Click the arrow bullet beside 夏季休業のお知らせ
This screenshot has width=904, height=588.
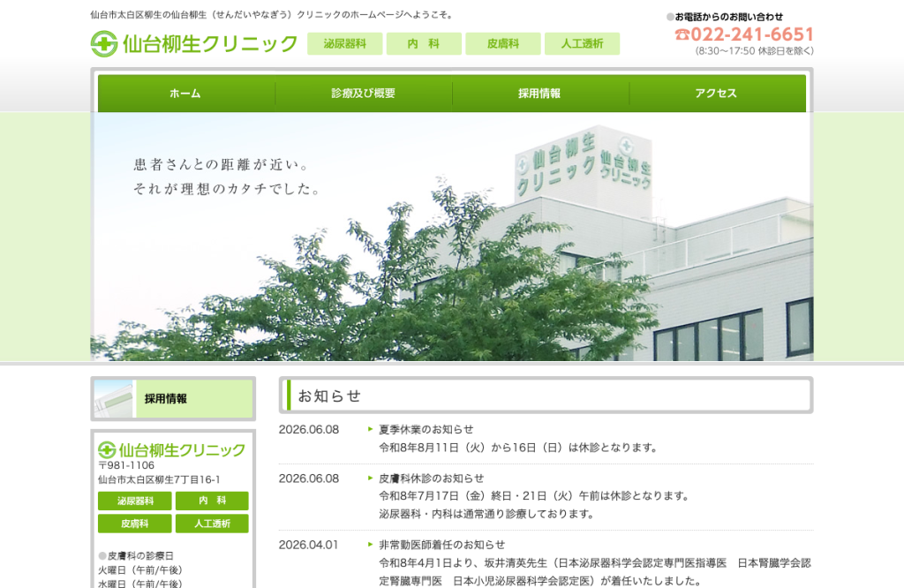[x=371, y=429]
